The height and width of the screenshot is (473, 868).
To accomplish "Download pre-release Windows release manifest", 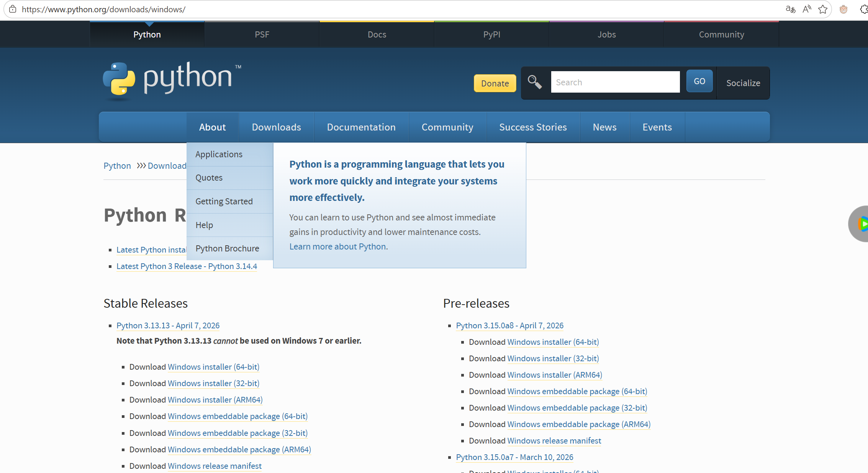I will tap(554, 441).
